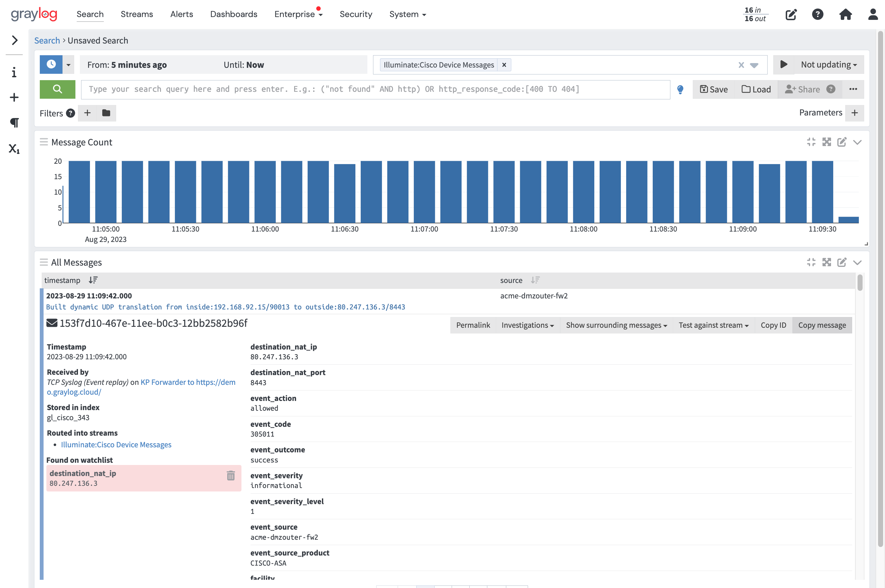Viewport: 885px width, 588px height.
Task: Grab the Message Count widget drag handle
Action: coord(44,142)
